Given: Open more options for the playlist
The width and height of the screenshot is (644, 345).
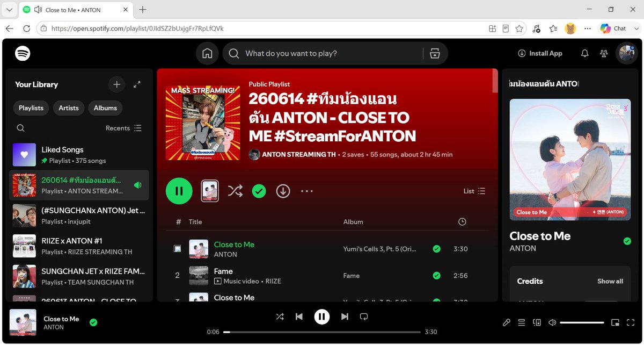Looking at the screenshot, I should point(307,191).
